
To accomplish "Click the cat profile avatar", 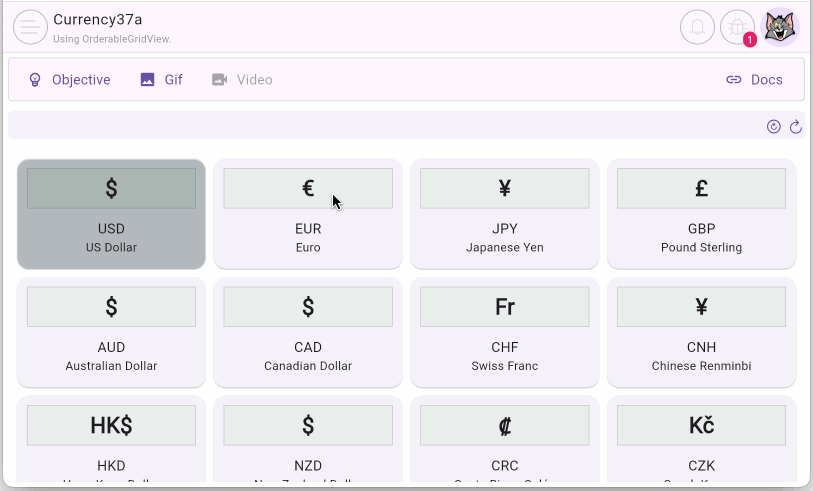I will coord(780,27).
